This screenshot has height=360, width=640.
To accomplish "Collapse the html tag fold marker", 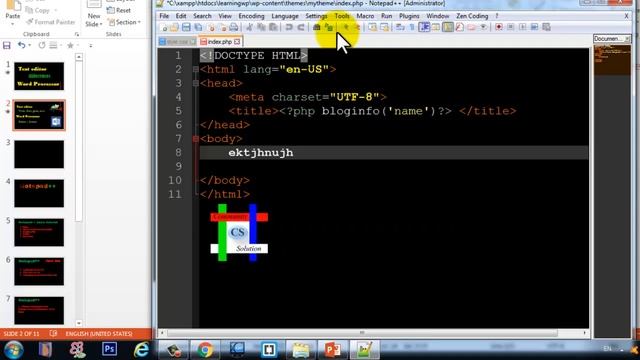I will 196,69.
